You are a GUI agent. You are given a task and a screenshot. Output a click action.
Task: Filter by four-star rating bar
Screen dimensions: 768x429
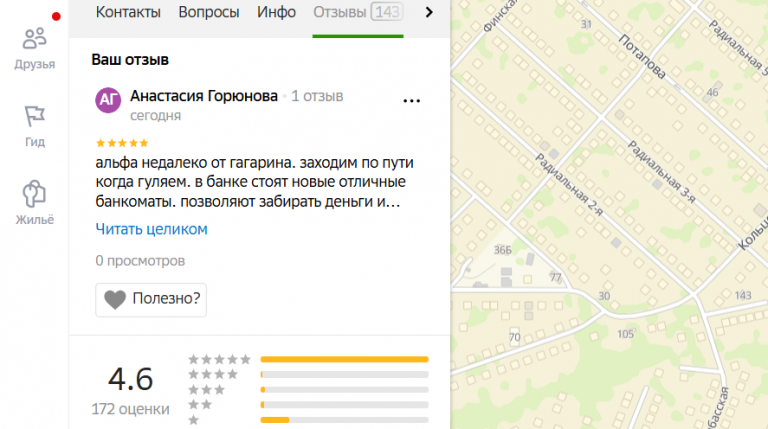point(344,375)
